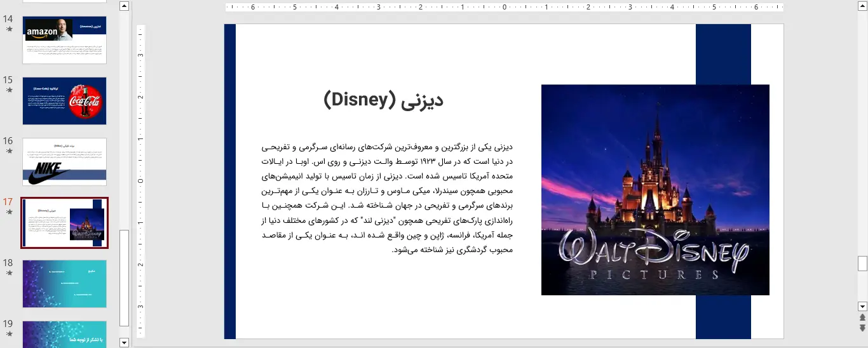
Task: Click slide editor scroll down arrow
Action: pos(862,305)
